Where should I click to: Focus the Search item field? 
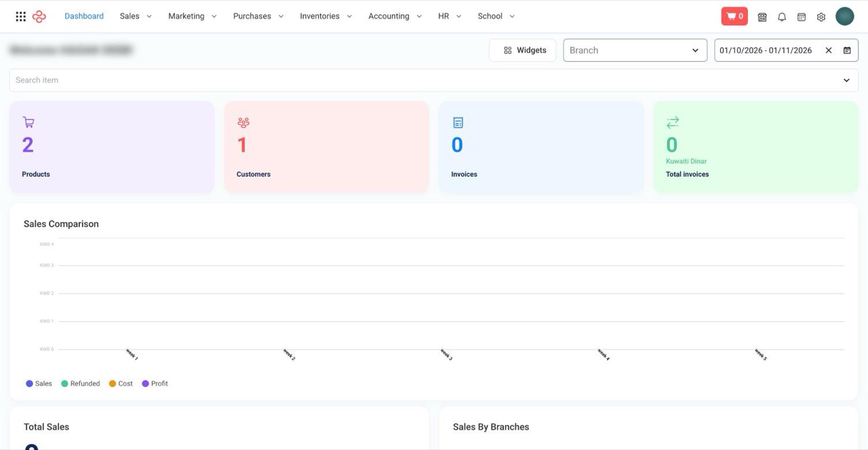pos(434,80)
